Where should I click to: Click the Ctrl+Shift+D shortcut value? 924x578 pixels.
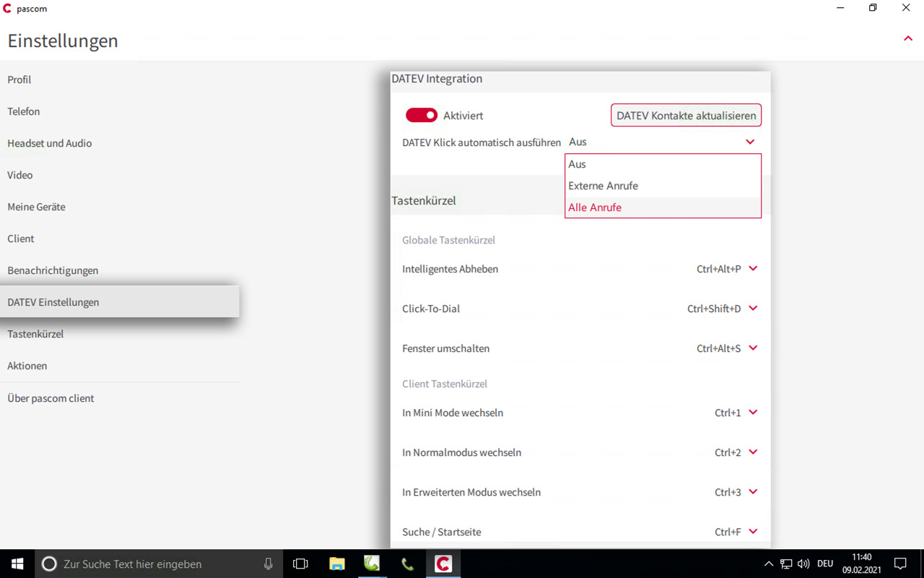(x=714, y=309)
